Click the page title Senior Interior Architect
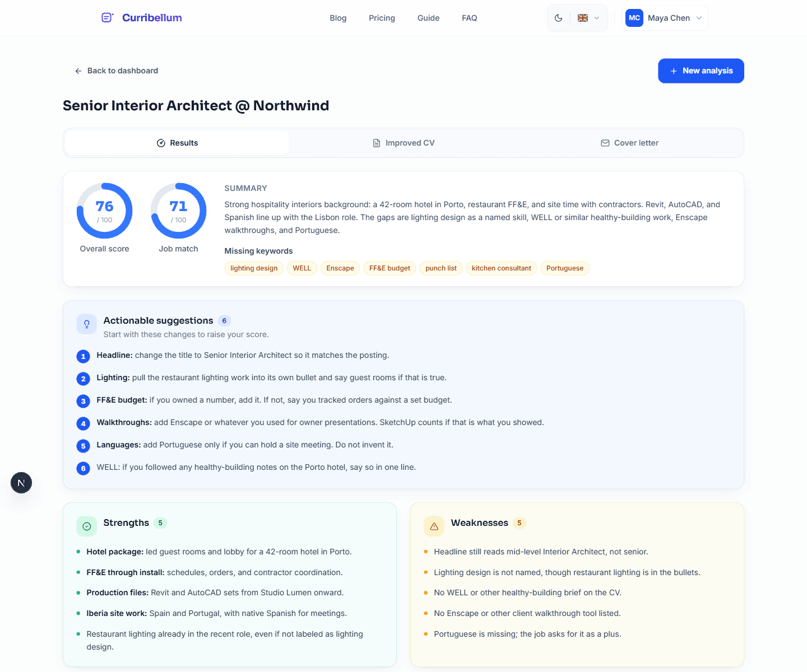The height and width of the screenshot is (672, 807). point(196,106)
